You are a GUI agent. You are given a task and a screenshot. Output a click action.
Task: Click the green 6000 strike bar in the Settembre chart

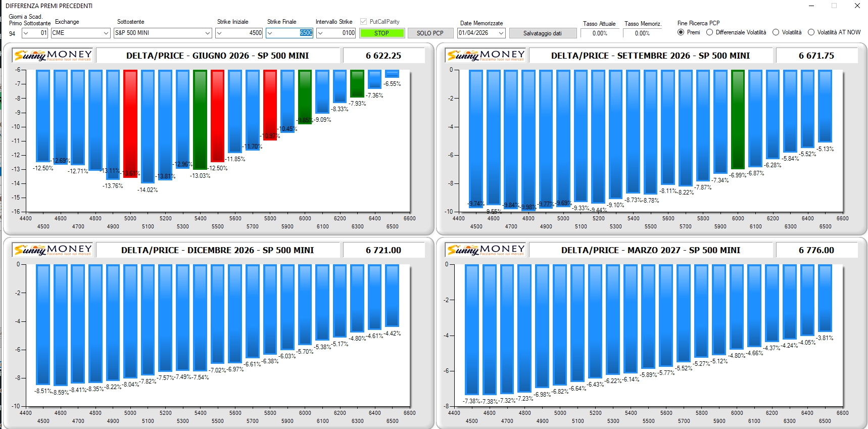(x=738, y=119)
